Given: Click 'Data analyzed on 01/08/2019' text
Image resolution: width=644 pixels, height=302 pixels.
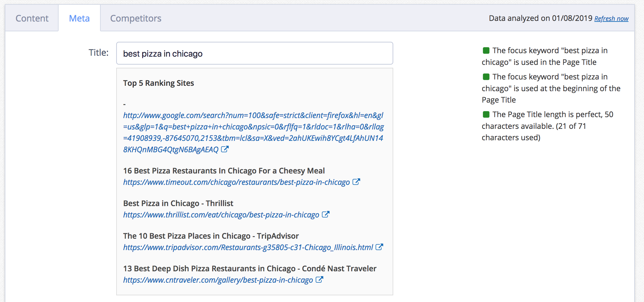Looking at the screenshot, I should coord(540,18).
